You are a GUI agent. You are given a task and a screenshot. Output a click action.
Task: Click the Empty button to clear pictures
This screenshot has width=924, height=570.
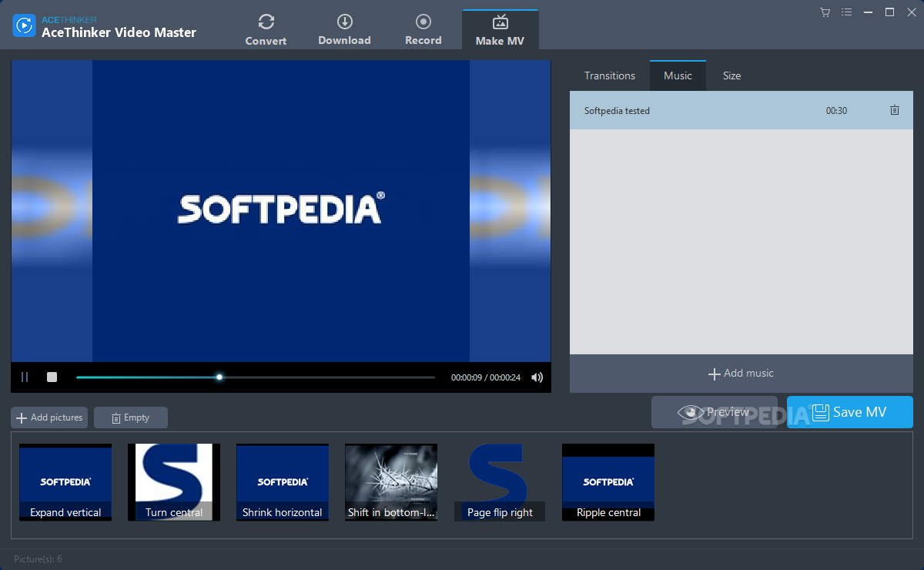coord(131,417)
